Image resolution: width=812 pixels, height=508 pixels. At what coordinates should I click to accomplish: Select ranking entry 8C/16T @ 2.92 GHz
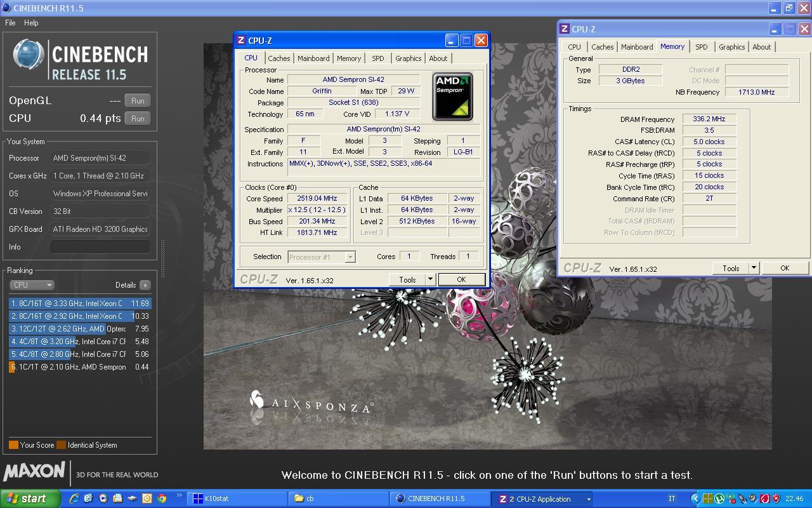[x=80, y=316]
